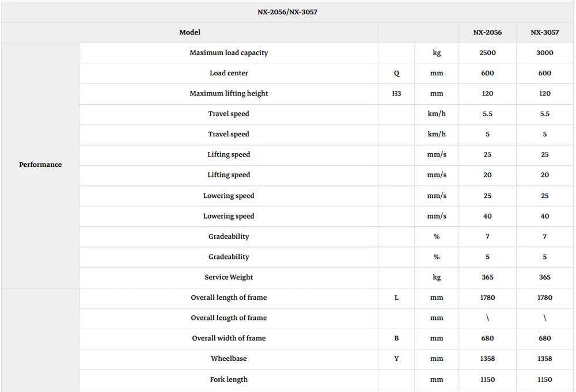The height and width of the screenshot is (392, 576).
Task: Select the 1780 frame length for NX-2056
Action: click(487, 298)
